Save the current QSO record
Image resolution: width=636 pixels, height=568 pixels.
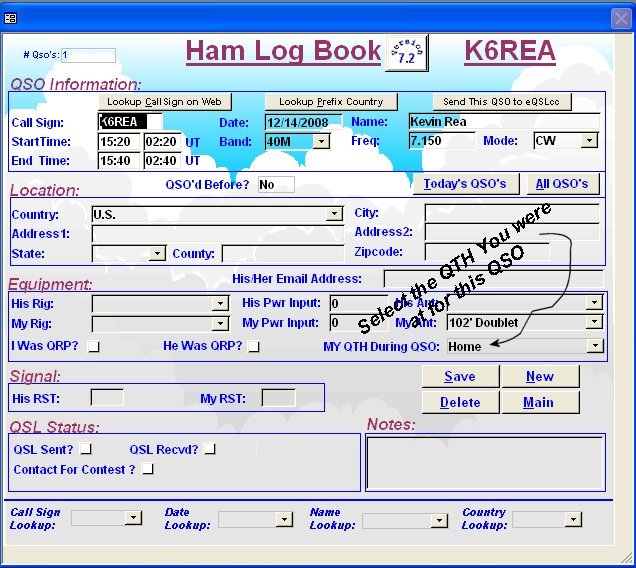pyautogui.click(x=460, y=376)
